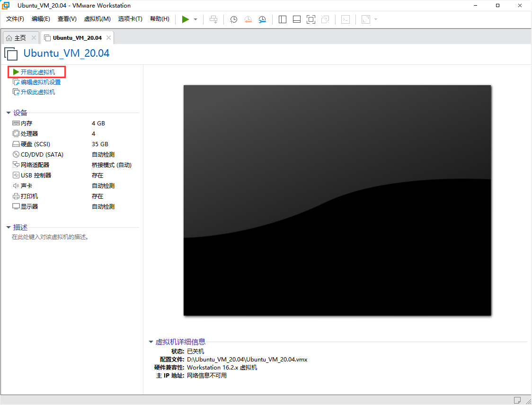The width and height of the screenshot is (532, 405).
Task: Open the 选项卡(T) menu
Action: pos(130,18)
